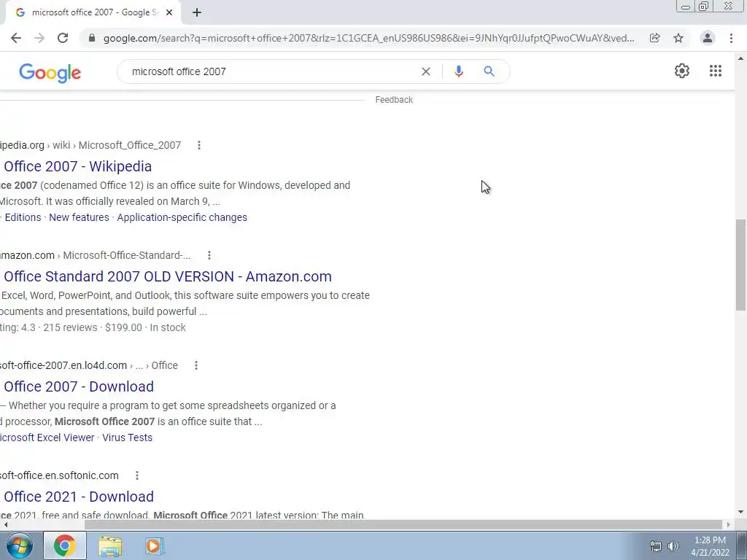Viewport: 747px width, 560px height.
Task: Share this page icon
Action: 655,38
